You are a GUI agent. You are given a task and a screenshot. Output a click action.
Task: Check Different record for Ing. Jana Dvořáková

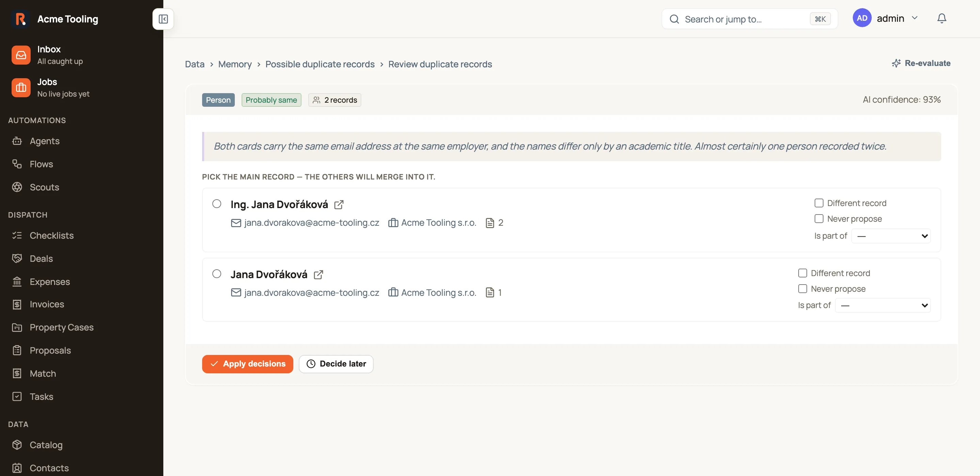click(x=819, y=203)
